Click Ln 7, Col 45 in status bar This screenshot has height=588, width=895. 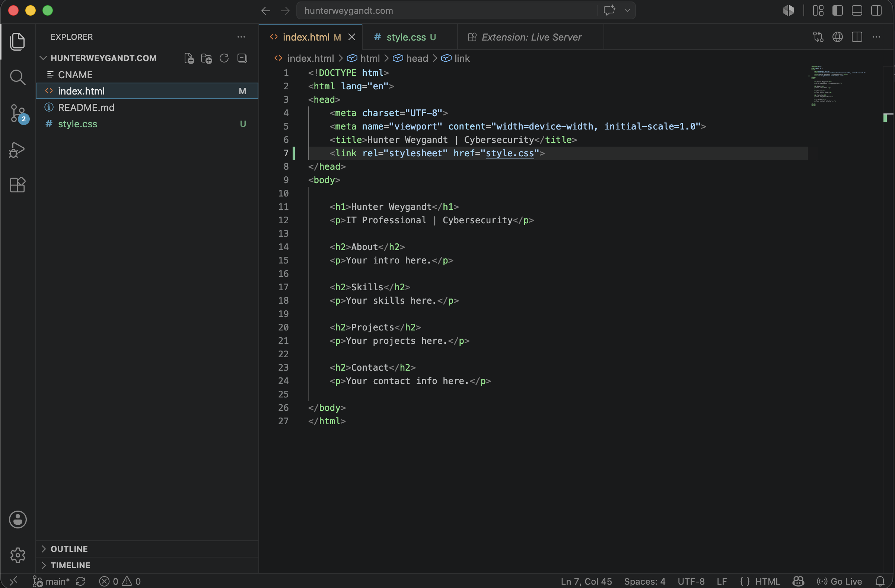pos(586,581)
